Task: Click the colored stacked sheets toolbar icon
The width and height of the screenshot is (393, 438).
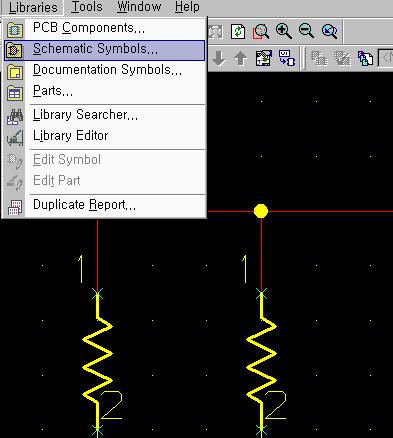Action: pos(365,59)
